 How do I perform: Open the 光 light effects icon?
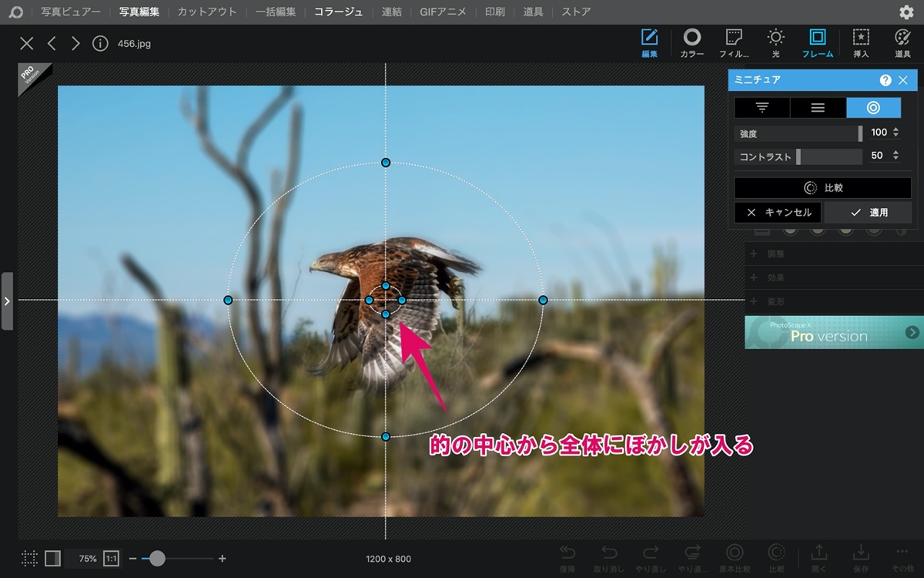775,43
